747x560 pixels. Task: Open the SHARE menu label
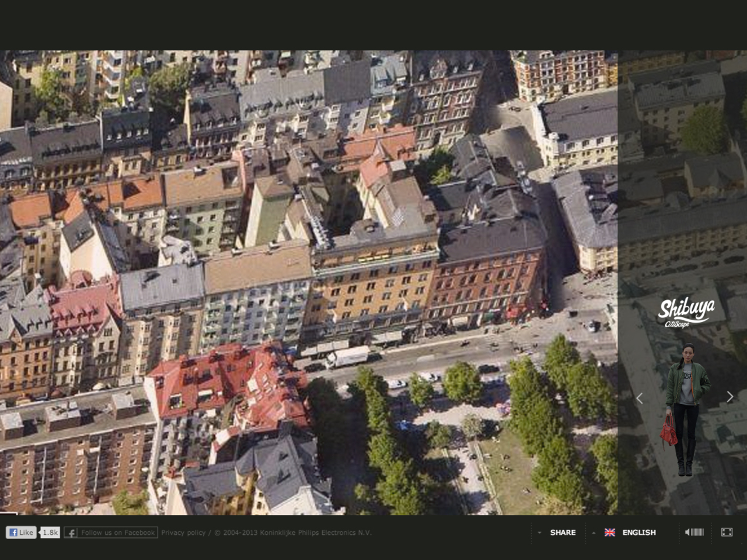point(563,532)
